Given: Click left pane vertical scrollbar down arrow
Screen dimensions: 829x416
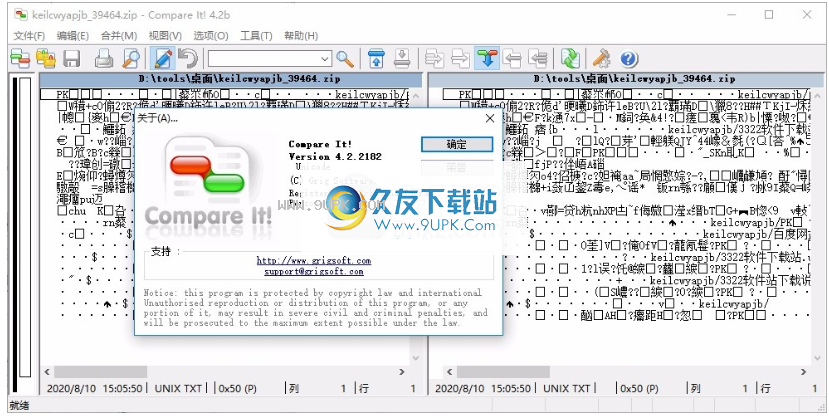Looking at the screenshot, I should (x=416, y=359).
